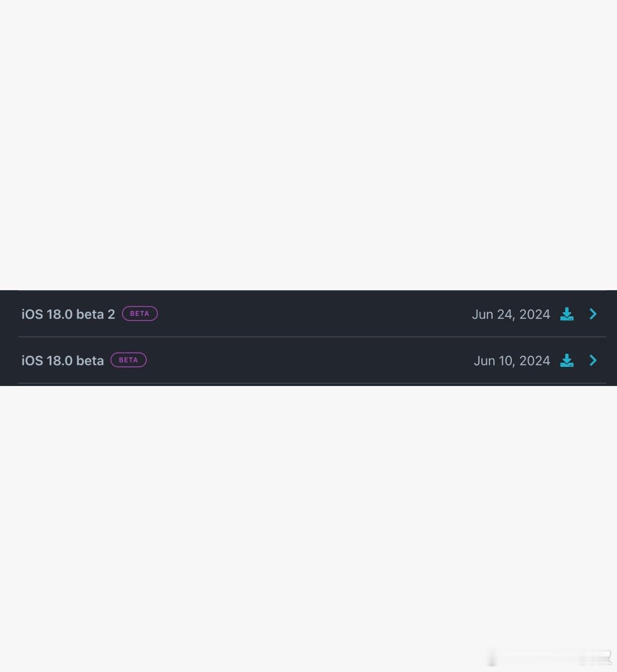Image resolution: width=617 pixels, height=672 pixels.
Task: Click divider line below beta 2 row
Action: [x=312, y=336]
